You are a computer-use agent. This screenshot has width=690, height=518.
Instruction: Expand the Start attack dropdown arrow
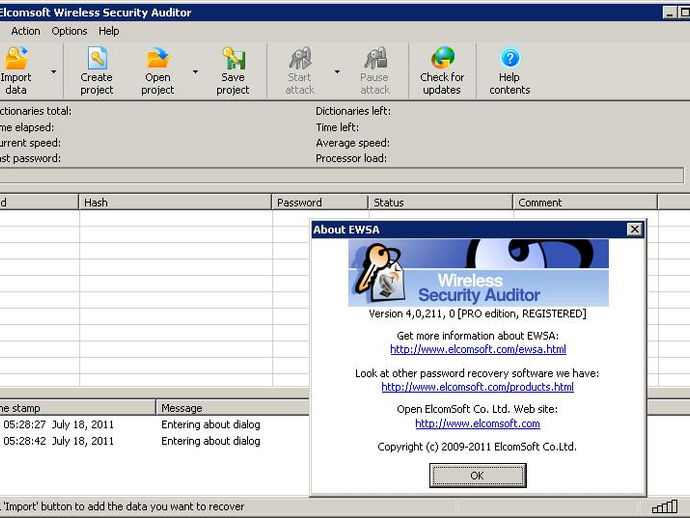(x=337, y=71)
